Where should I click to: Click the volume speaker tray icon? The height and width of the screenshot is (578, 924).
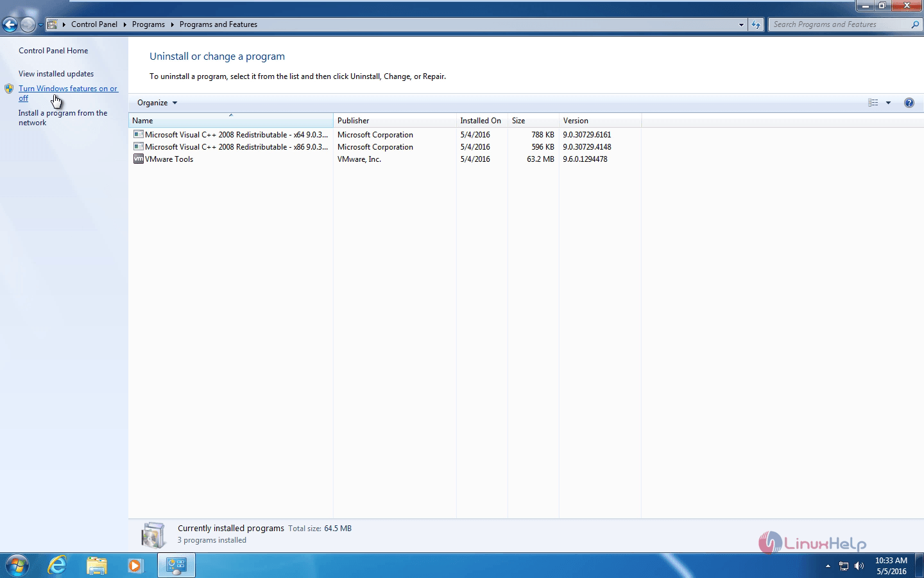[x=859, y=566]
